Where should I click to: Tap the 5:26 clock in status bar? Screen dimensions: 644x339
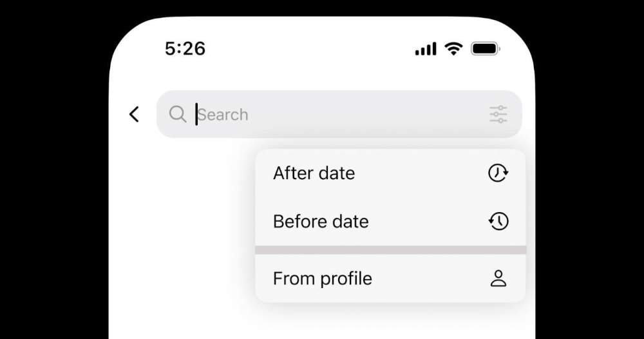pos(185,48)
